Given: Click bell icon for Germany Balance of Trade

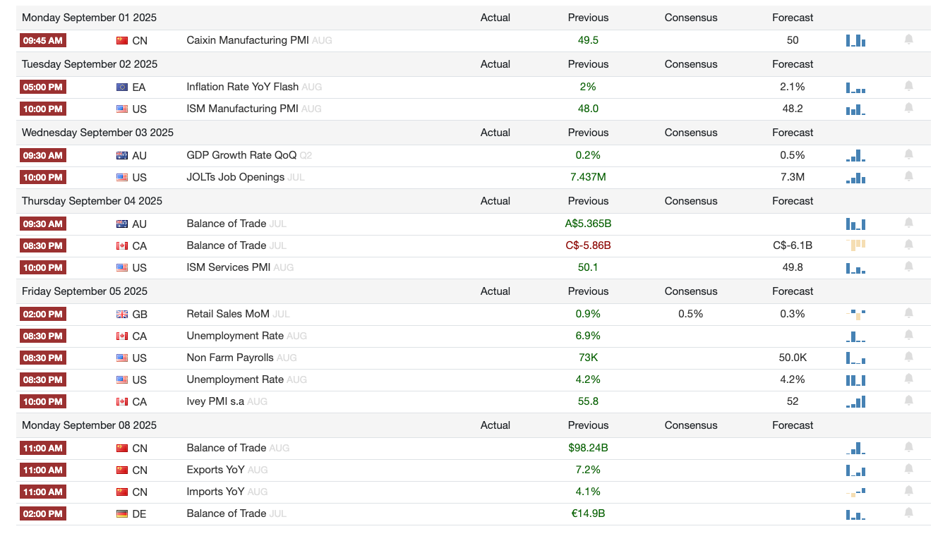Looking at the screenshot, I should pos(908,513).
